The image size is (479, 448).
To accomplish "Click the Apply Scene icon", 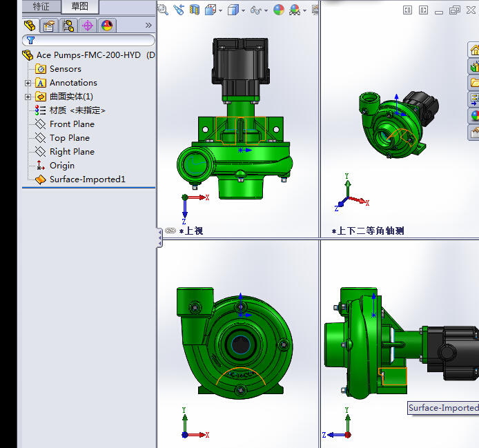I will coord(295,10).
